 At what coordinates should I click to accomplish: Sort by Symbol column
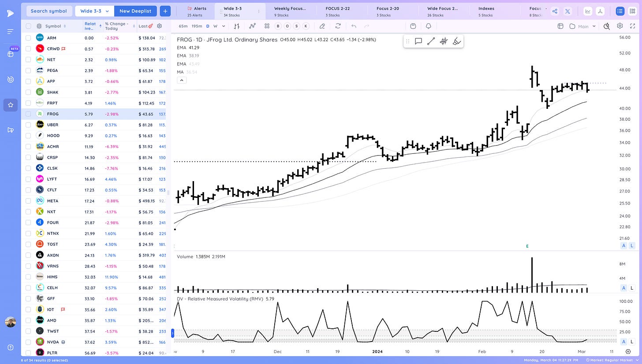(x=56, y=26)
